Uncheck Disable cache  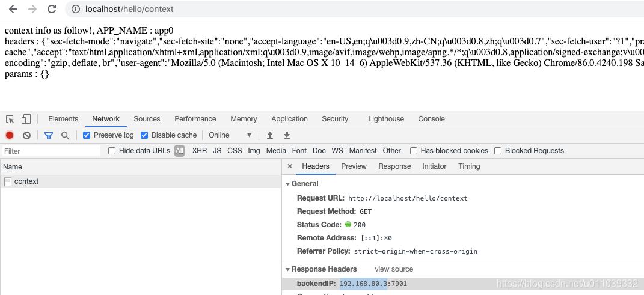(144, 135)
